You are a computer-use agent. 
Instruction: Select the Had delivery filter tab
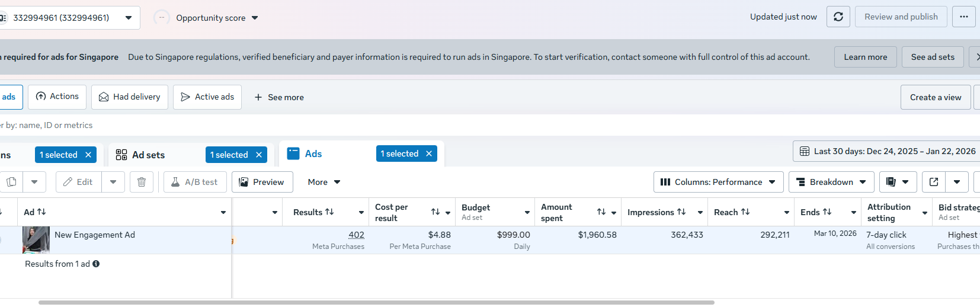130,97
